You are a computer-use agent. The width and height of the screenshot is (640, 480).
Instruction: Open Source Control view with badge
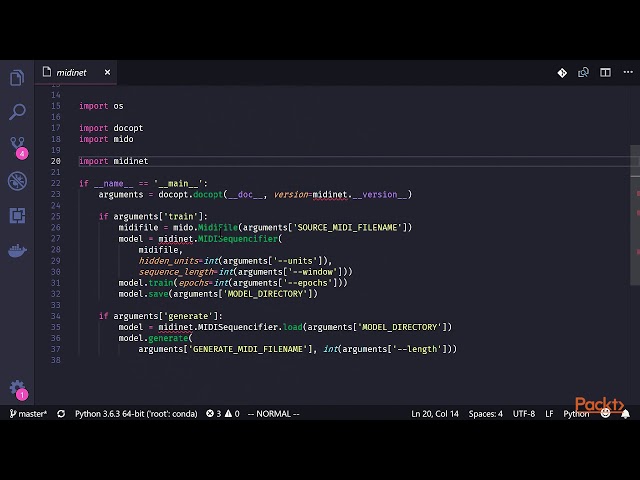tap(18, 148)
